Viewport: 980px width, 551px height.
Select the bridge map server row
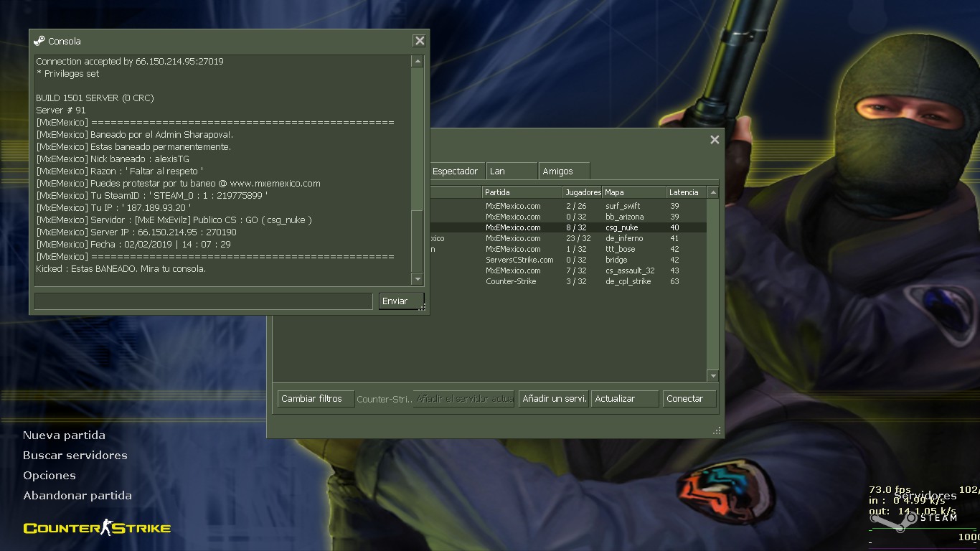click(x=568, y=260)
